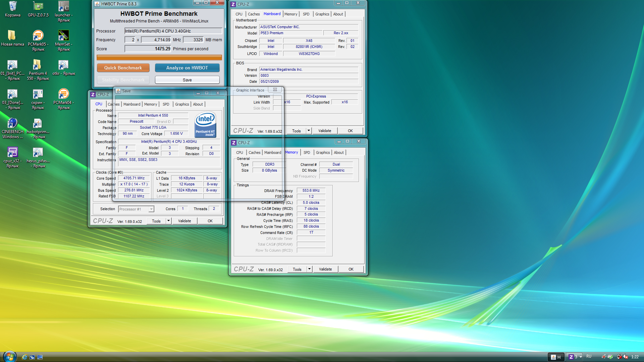Screen dimensions: 644x362
Task: Launch the MemSet shortcut on the desktop
Action: (63, 41)
